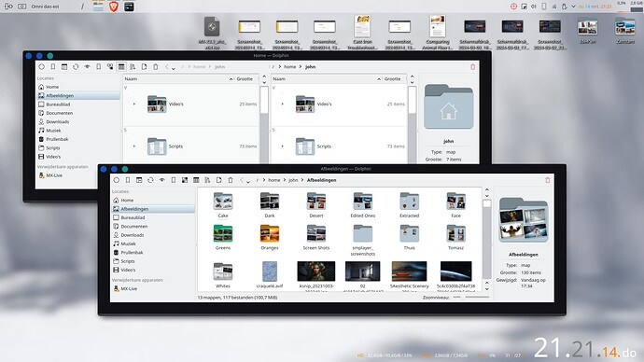Click new document icon in Home window toolbar

[144, 66]
